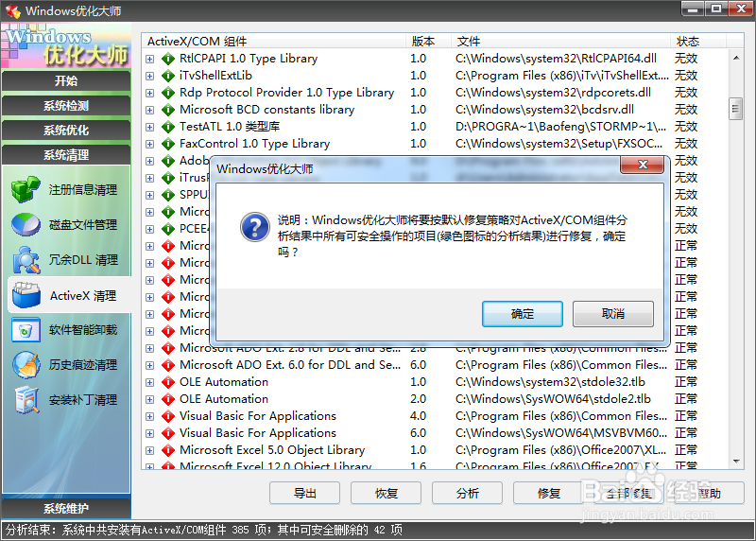Screen dimensions: 756x541
Task: Confirm repair with 确定 button
Action: click(x=523, y=314)
